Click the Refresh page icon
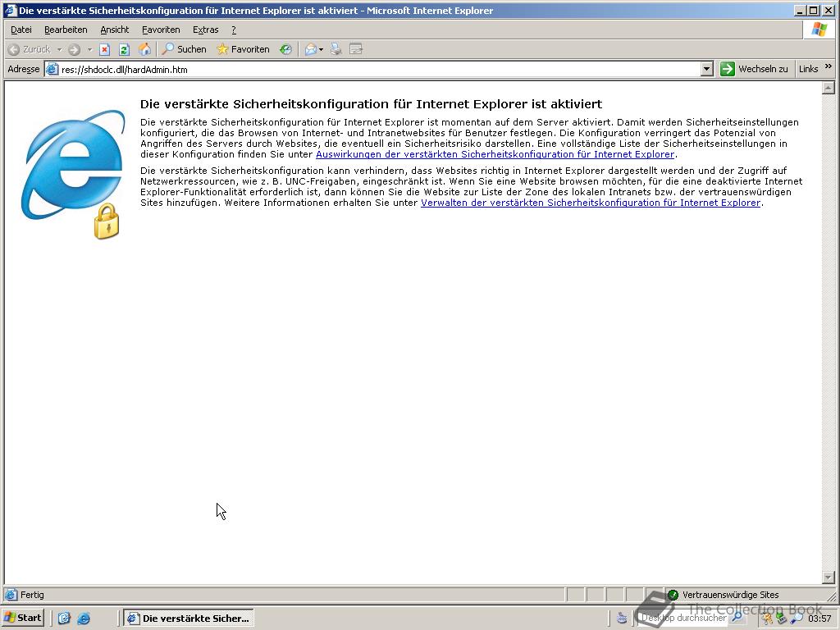The width and height of the screenshot is (840, 630). pos(125,50)
